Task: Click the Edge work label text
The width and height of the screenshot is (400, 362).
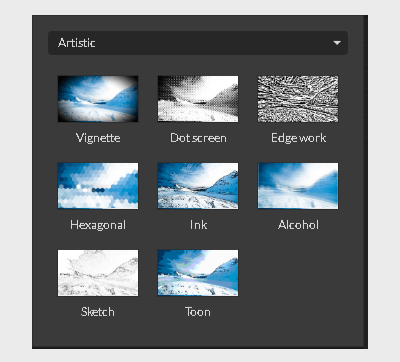Action: 299,138
